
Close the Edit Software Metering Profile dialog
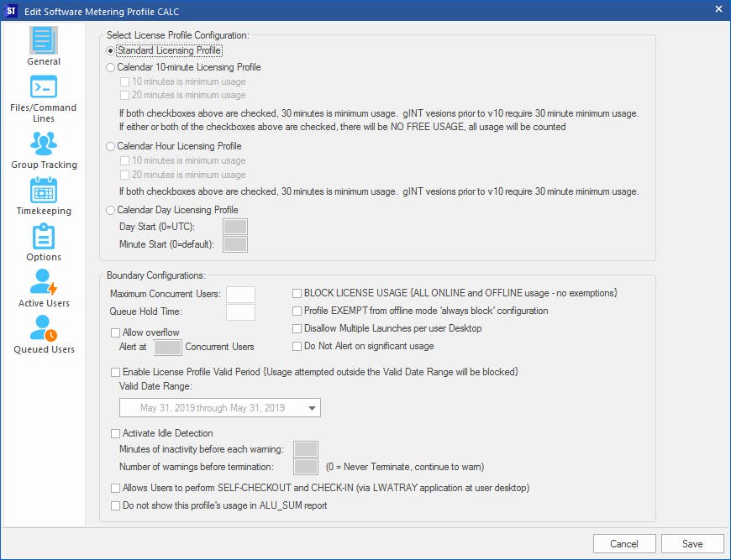(x=718, y=9)
